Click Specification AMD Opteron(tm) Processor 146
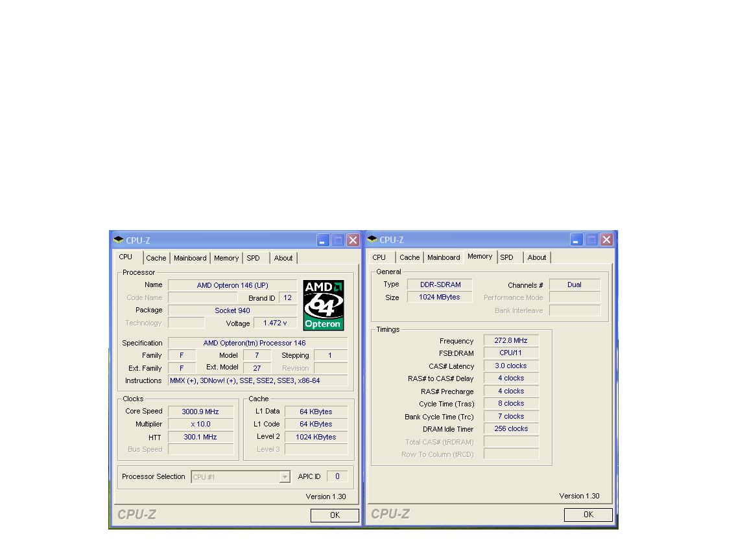747x560 pixels. (257, 343)
